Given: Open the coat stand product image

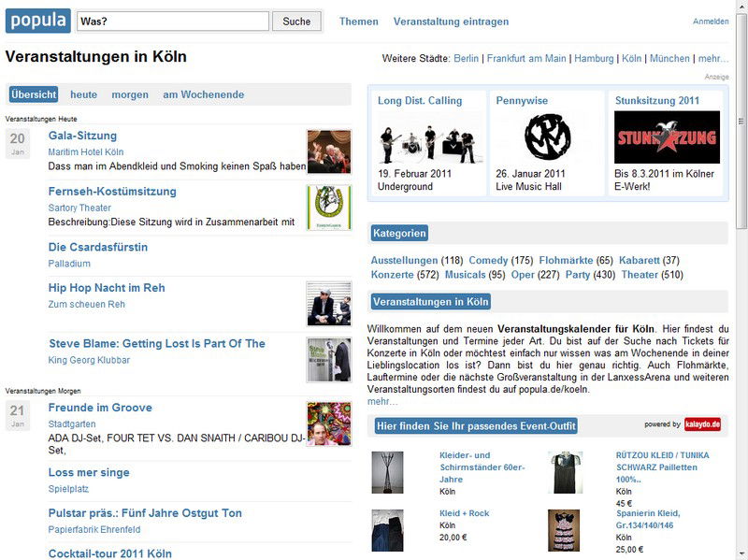Looking at the screenshot, I should [387, 472].
